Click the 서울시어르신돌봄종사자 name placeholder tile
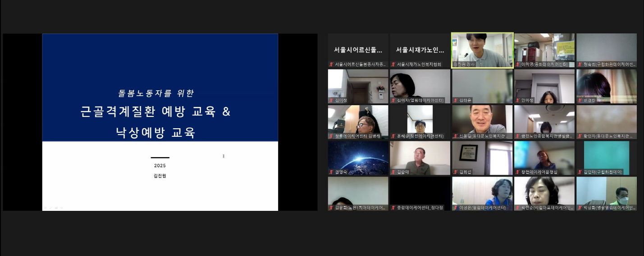The image size is (644, 256). [x=358, y=50]
